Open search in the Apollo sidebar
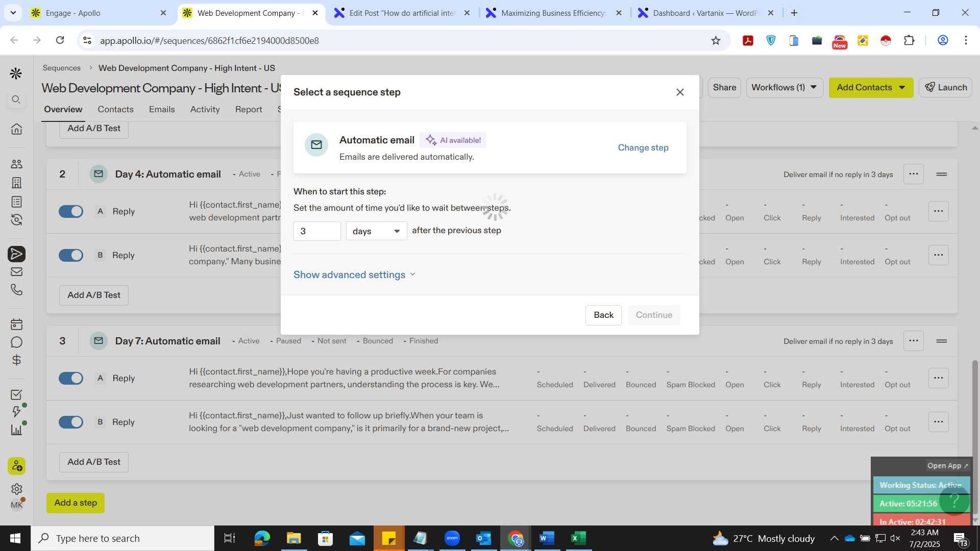Viewport: 980px width, 551px height. [16, 99]
